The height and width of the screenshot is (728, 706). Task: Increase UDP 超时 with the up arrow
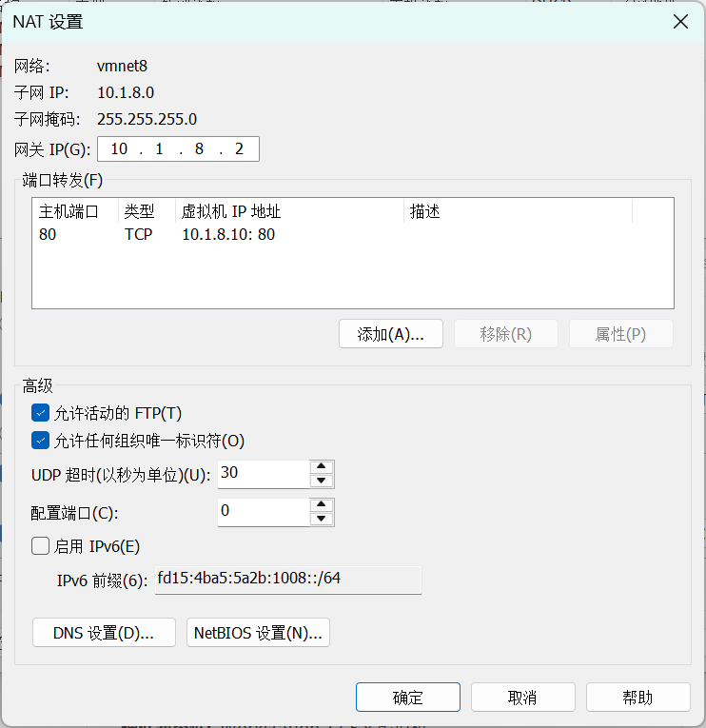(322, 466)
